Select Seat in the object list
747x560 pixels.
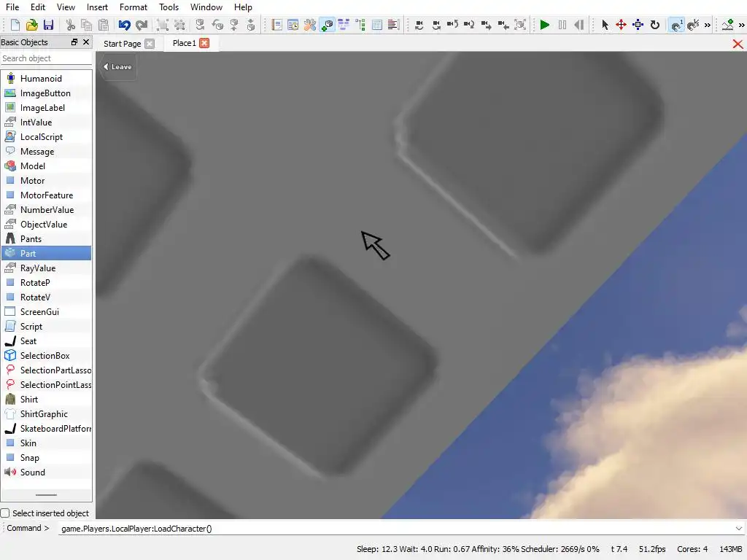point(46,341)
